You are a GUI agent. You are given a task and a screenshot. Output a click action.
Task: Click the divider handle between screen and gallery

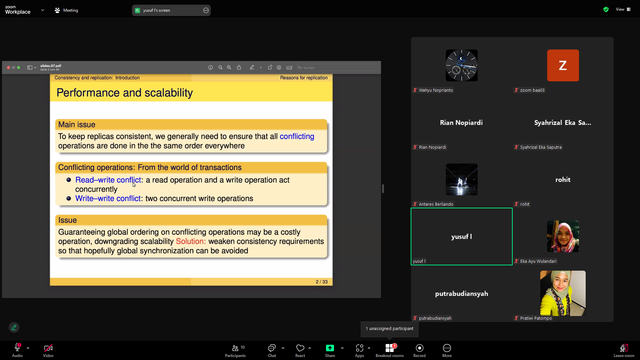382,188
